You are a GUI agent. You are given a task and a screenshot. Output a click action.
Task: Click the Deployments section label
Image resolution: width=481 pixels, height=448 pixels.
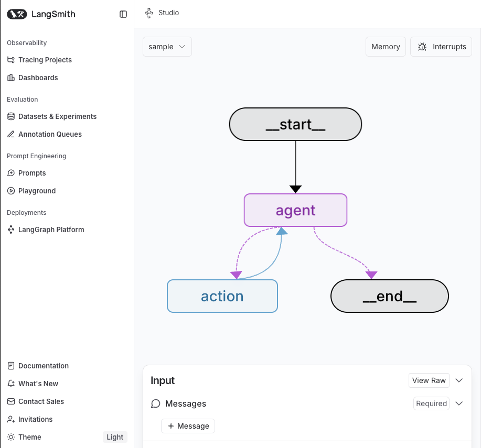pyautogui.click(x=26, y=213)
